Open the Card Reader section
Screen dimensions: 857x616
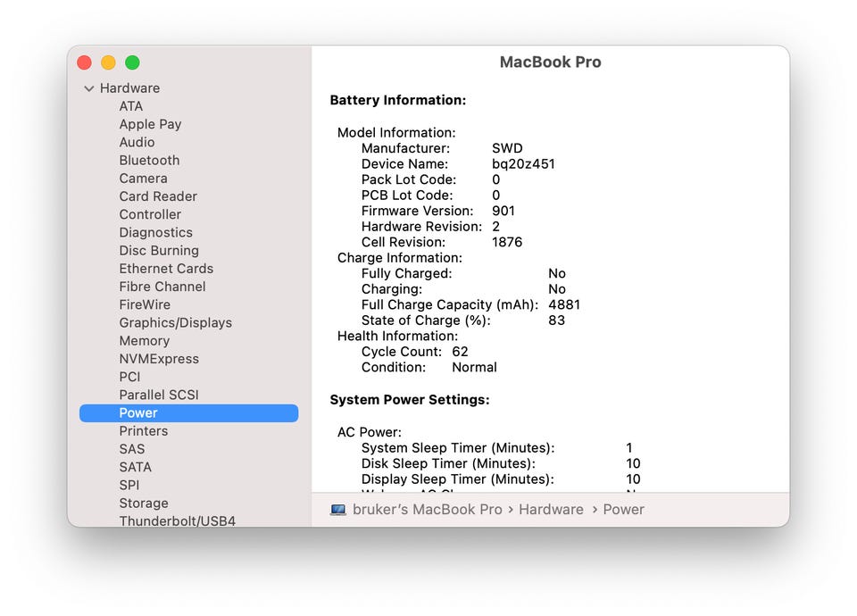(x=158, y=196)
